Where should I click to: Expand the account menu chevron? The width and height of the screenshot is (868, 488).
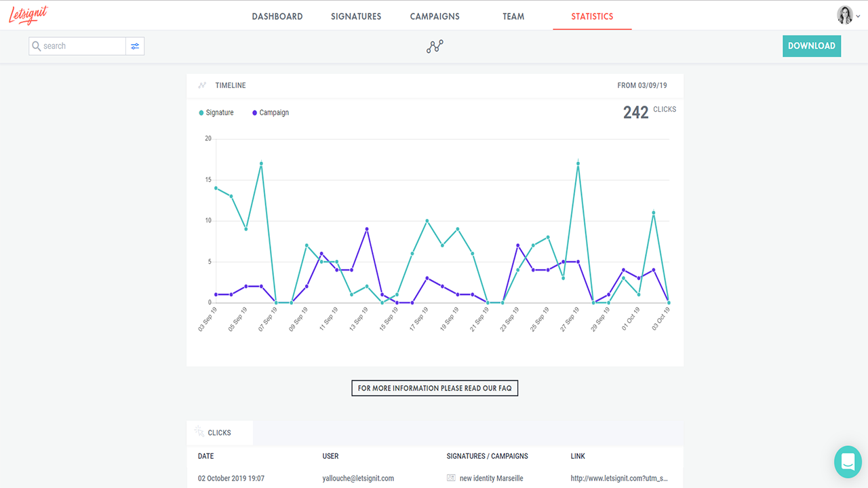tap(859, 16)
